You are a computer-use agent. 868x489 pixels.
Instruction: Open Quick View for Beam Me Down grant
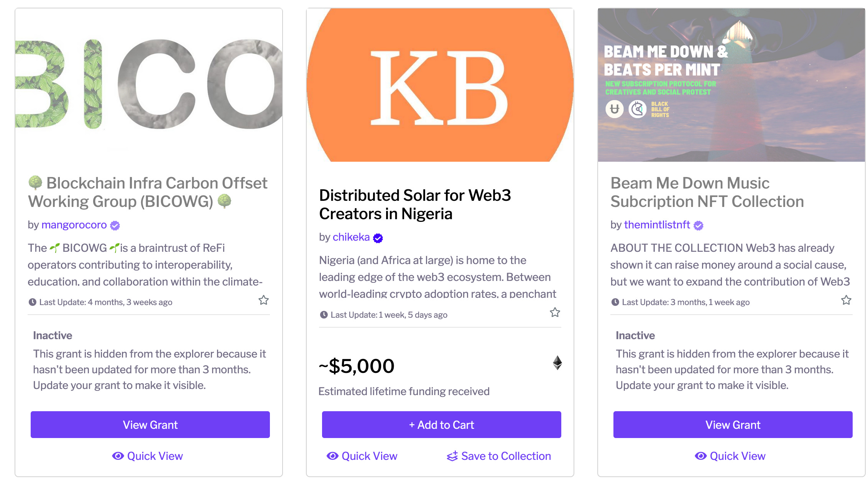click(x=730, y=456)
